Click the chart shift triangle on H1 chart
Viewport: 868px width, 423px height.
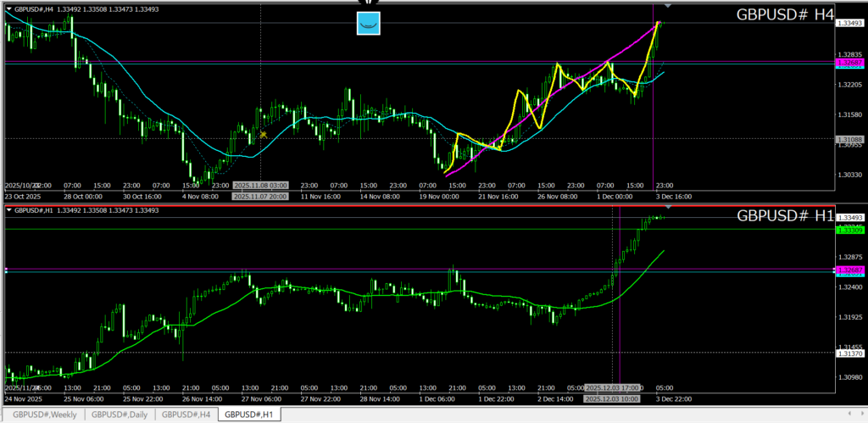[667, 206]
